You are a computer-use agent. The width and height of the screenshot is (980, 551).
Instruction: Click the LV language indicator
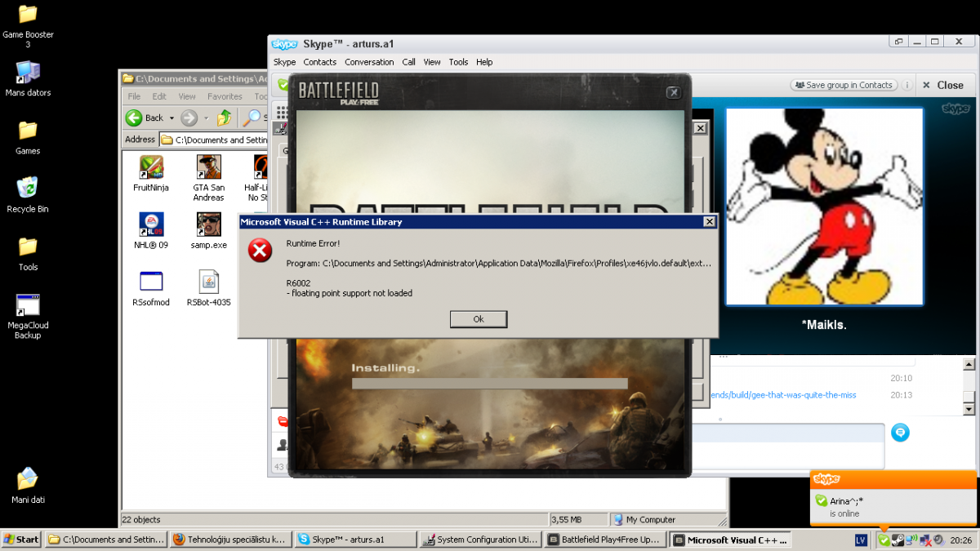[x=861, y=540]
